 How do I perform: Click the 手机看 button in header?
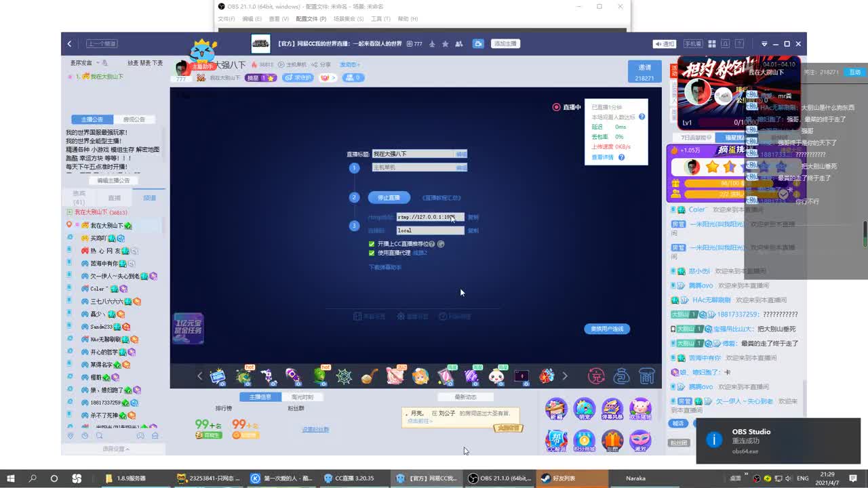point(692,43)
